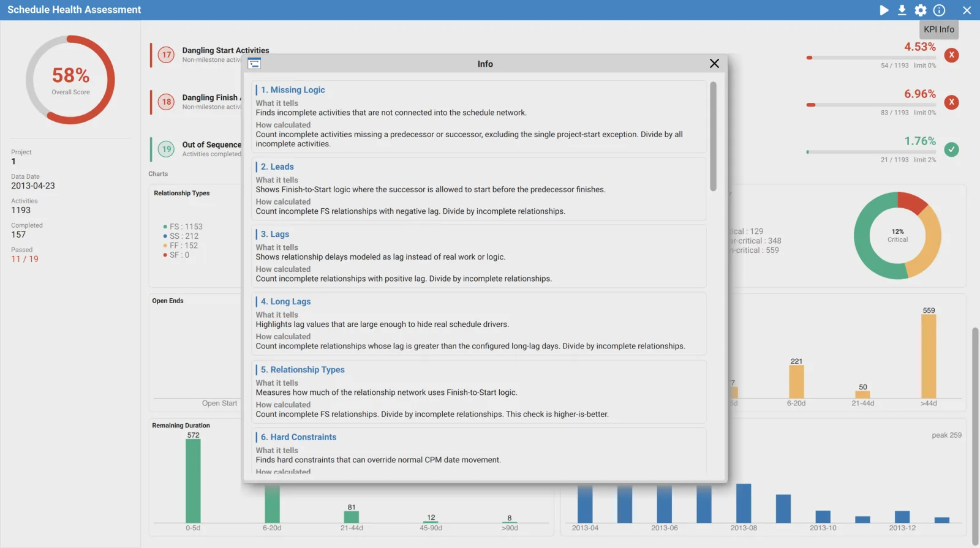Click the KPI Info tooltip
Image resolution: width=980 pixels, height=548 pixels.
tap(939, 29)
